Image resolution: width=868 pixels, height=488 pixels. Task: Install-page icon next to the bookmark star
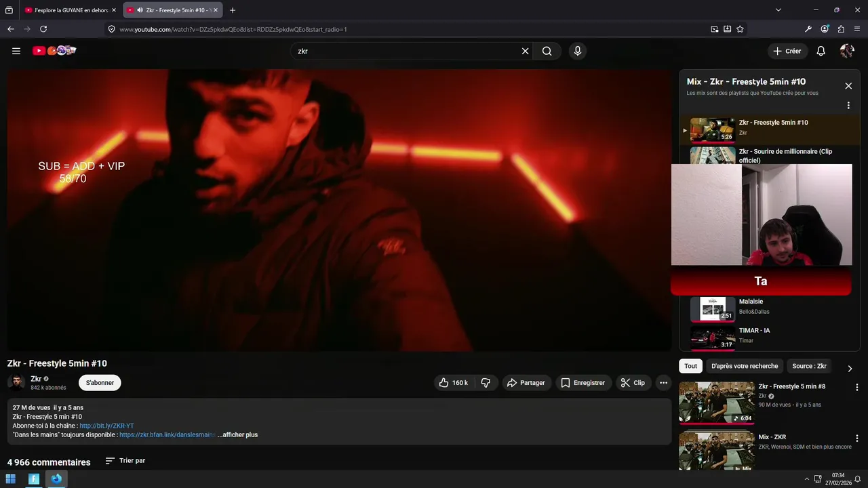point(727,29)
